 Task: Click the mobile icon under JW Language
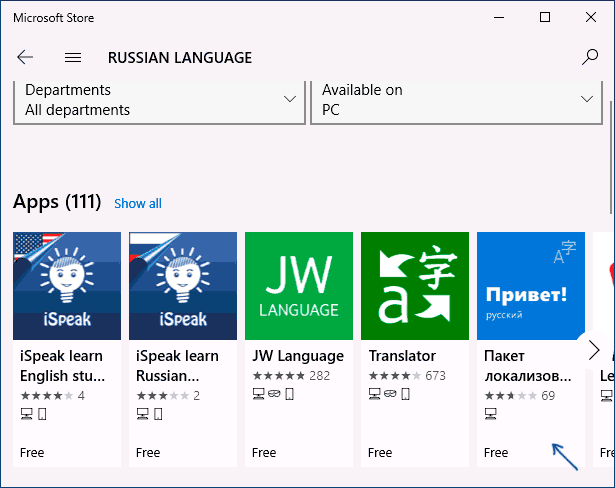(289, 393)
